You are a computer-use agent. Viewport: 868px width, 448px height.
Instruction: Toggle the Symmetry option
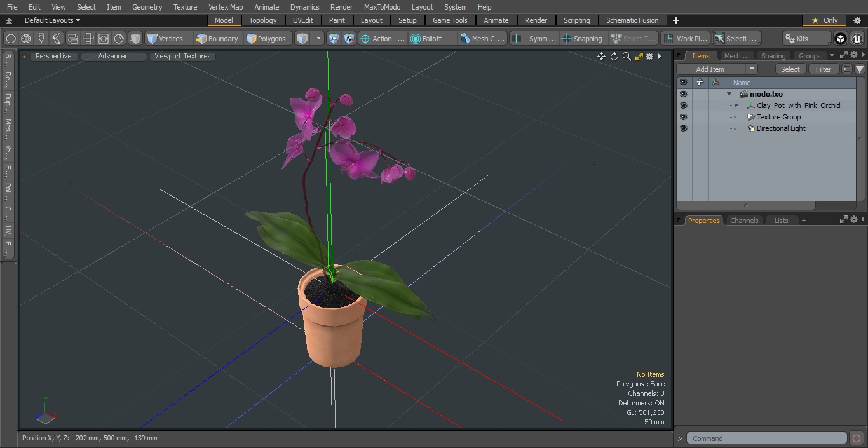[534, 39]
